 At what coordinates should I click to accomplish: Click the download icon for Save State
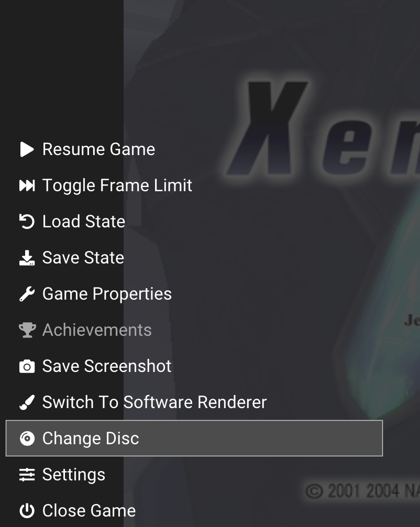27,258
